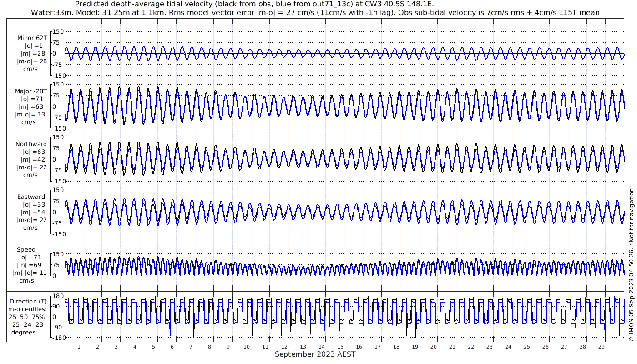This screenshot has width=637, height=364.
Task: Click the '180' tick on Direction axis
Action: 57,296
